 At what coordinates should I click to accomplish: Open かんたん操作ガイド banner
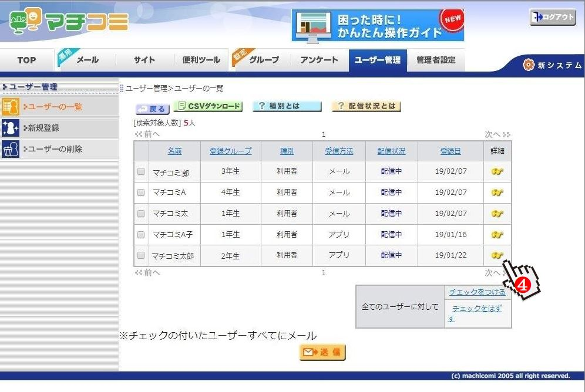pos(378,26)
